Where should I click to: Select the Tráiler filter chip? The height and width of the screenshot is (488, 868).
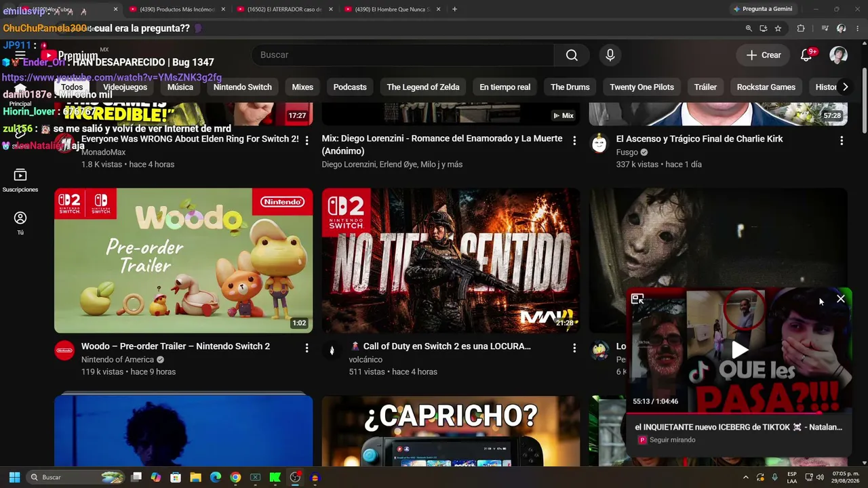pyautogui.click(x=705, y=87)
